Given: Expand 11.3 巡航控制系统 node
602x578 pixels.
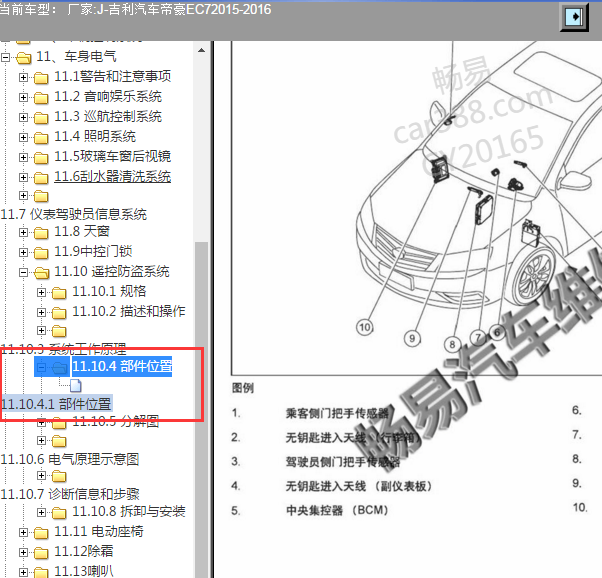Looking at the screenshot, I should (23, 118).
